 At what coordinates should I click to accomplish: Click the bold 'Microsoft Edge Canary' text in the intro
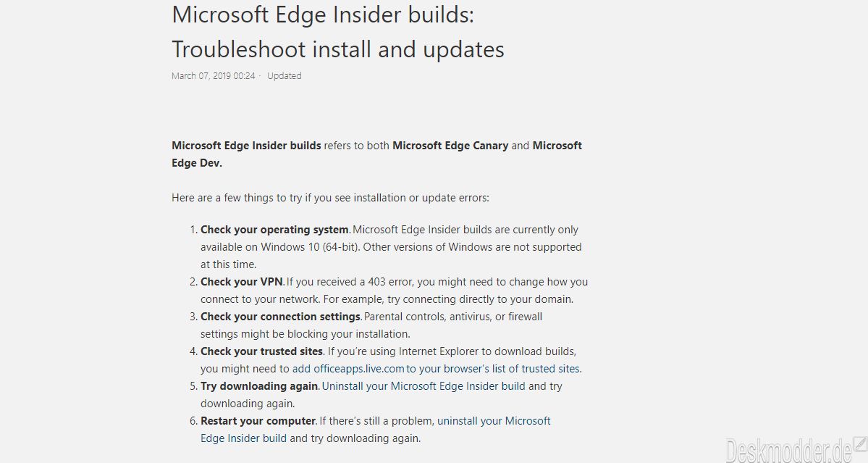click(450, 146)
